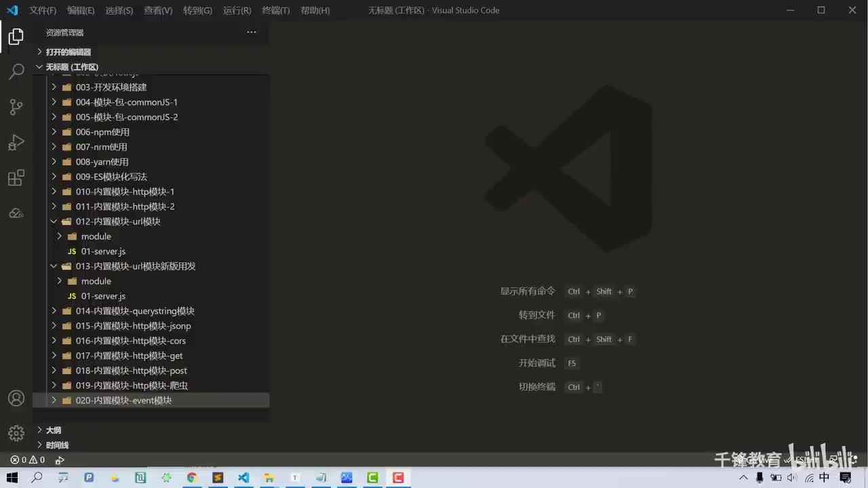This screenshot has width=868, height=488.
Task: Open 01-server.js in the 012-内置模块-url模块 folder
Action: pyautogui.click(x=151, y=251)
